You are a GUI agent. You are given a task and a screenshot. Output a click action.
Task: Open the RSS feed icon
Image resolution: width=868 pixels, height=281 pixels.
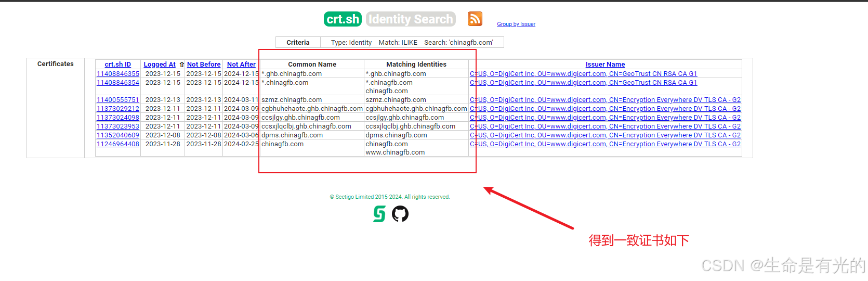tap(475, 19)
